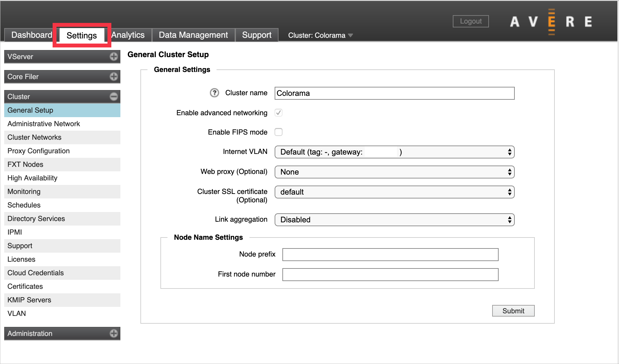Image resolution: width=619 pixels, height=364 pixels.
Task: Open the Internet VLAN dropdown
Action: (x=394, y=152)
